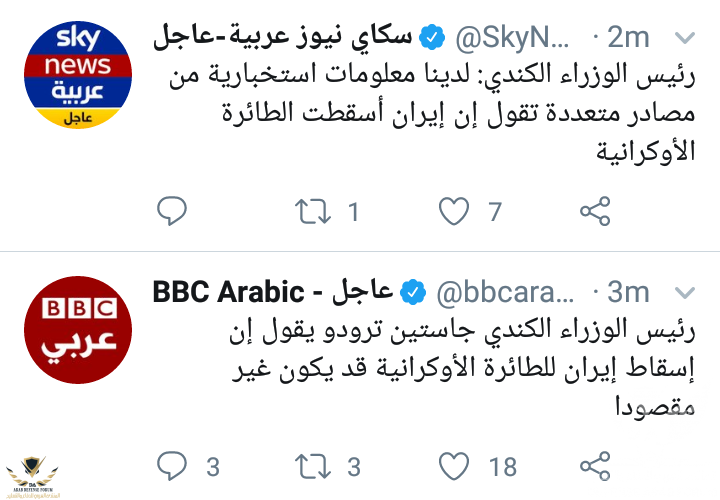Viewport: 720px width, 500px height.
Task: Like the Sky News Arabia tweet
Action: tap(455, 211)
